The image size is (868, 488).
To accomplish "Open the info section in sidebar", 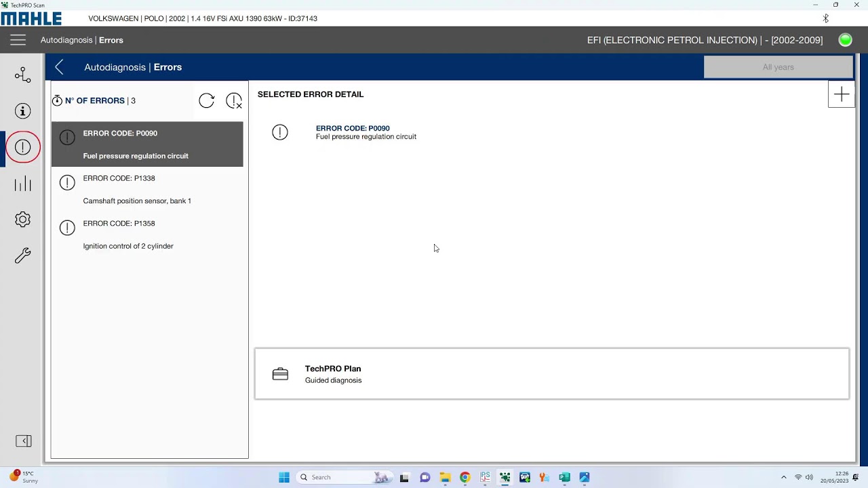I will coord(22,111).
